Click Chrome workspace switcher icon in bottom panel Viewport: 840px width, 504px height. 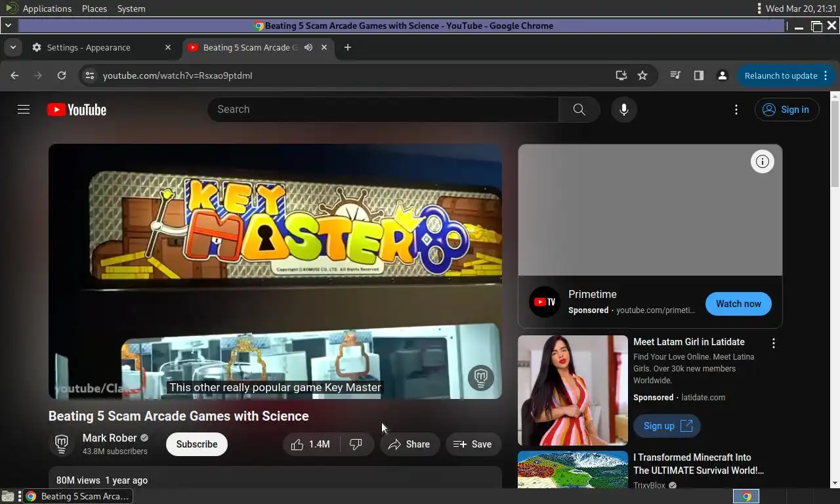[746, 496]
